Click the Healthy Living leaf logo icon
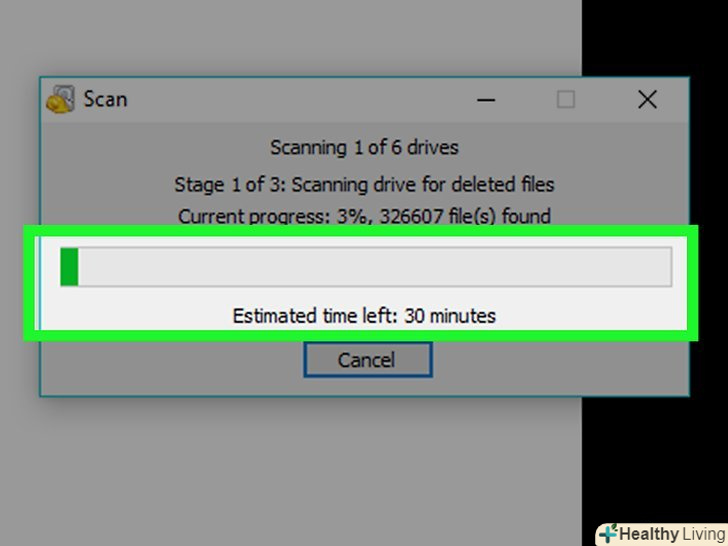 pyautogui.click(x=608, y=533)
